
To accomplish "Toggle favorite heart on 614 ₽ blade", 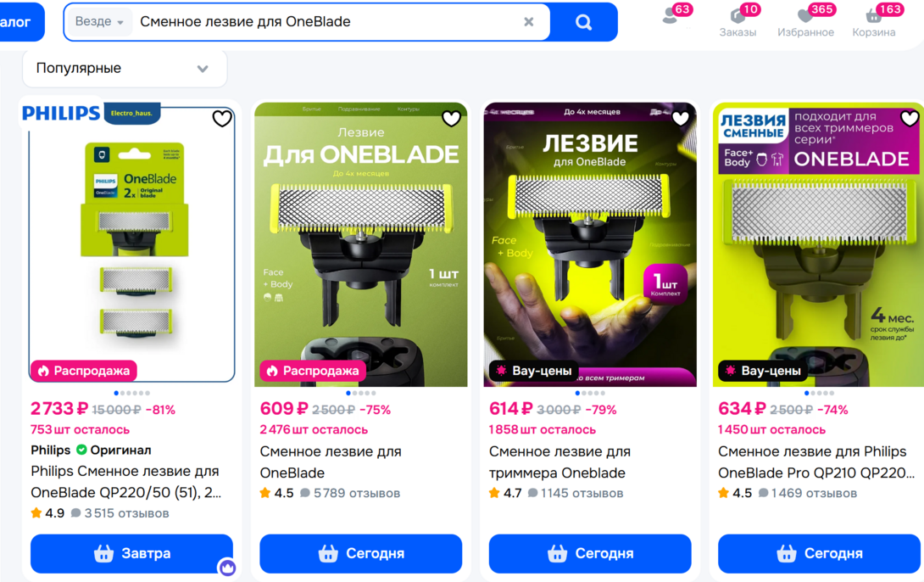I will tap(680, 119).
